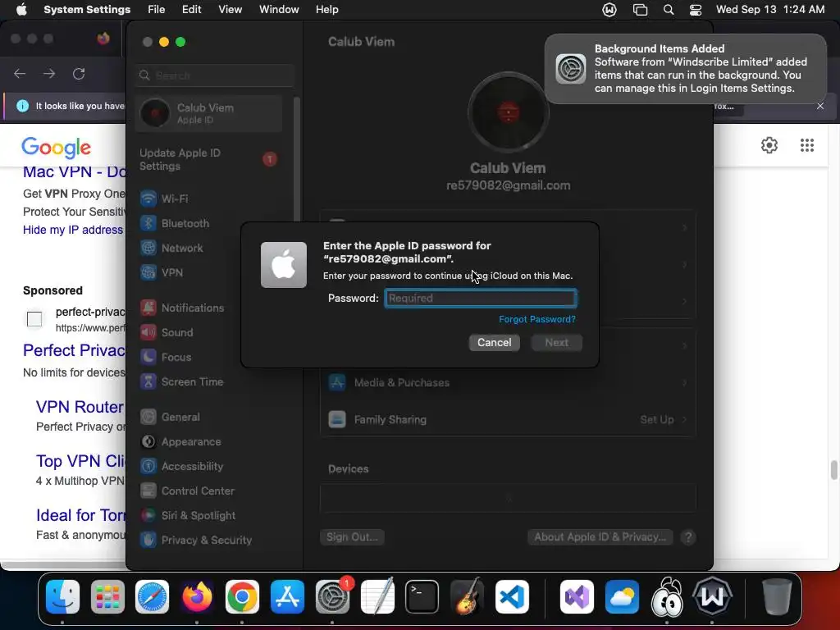Select Screen Time in the sidebar

(209, 382)
